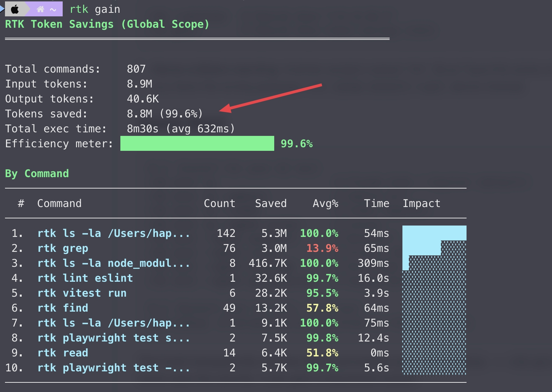Click the 'Saved' column header
Image resolution: width=552 pixels, height=392 pixels.
[271, 203]
